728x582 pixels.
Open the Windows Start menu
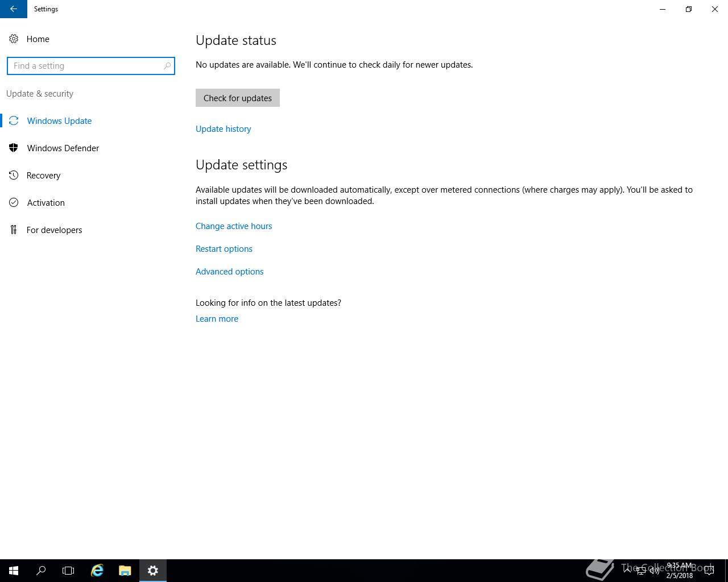[x=14, y=571]
